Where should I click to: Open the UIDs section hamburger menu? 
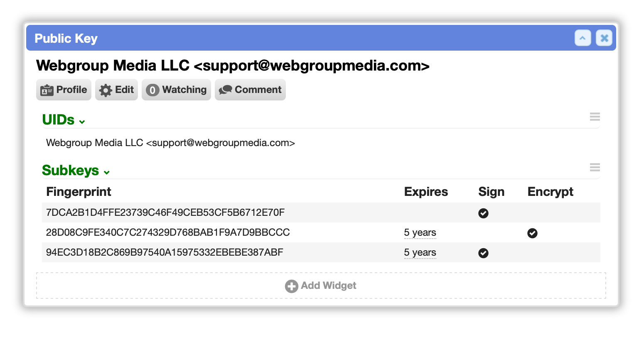pyautogui.click(x=595, y=117)
